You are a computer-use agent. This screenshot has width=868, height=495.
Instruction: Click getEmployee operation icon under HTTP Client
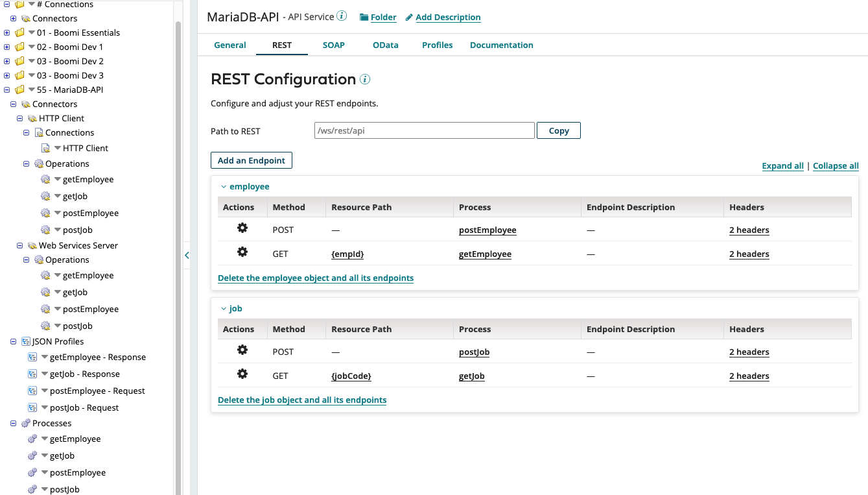tap(45, 179)
